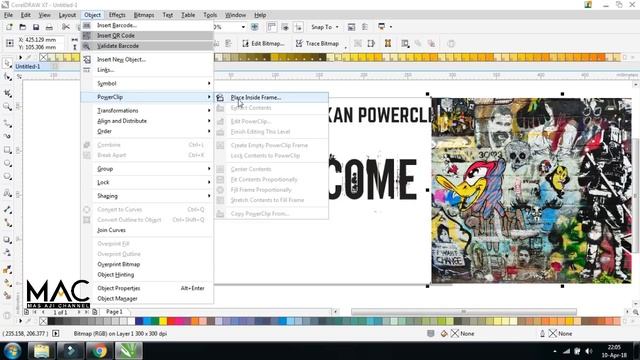The width and height of the screenshot is (640, 360).
Task: Toggle Full-screen preview icon
Action: coord(255,27)
